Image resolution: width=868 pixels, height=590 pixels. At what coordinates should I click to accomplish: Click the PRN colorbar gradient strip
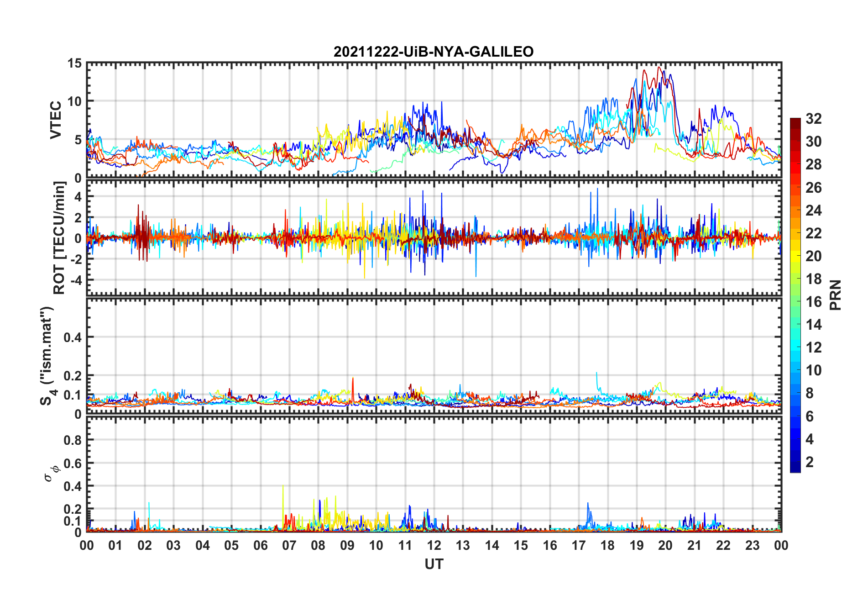click(795, 295)
